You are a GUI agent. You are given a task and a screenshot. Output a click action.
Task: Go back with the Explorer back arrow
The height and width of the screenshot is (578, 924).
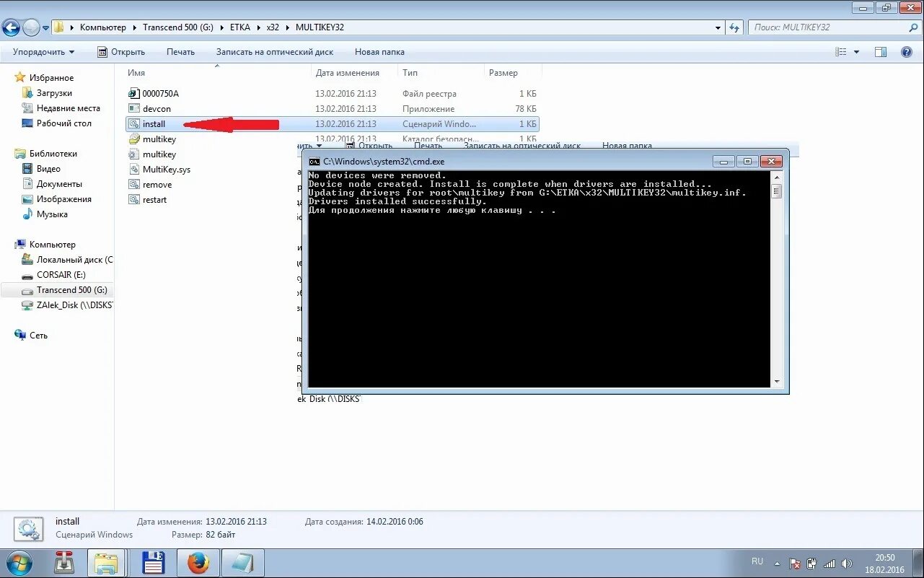(x=11, y=28)
